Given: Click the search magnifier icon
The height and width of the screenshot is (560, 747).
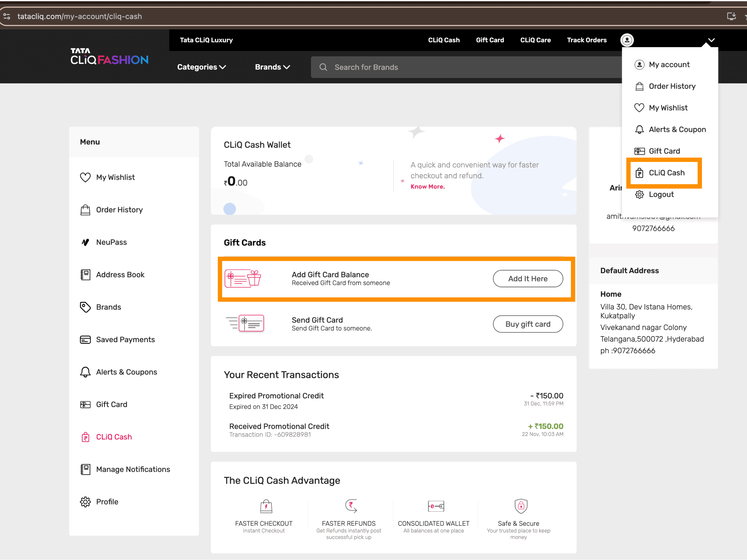Looking at the screenshot, I should (323, 67).
